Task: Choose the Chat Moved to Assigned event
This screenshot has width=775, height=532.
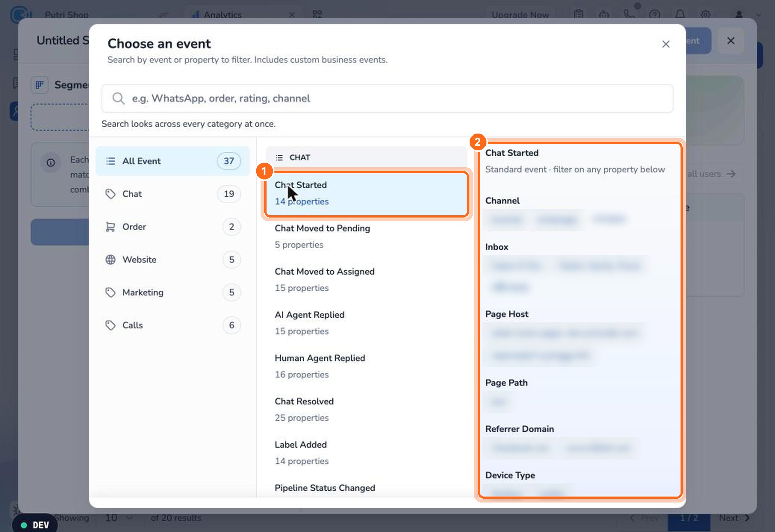Action: (x=367, y=280)
